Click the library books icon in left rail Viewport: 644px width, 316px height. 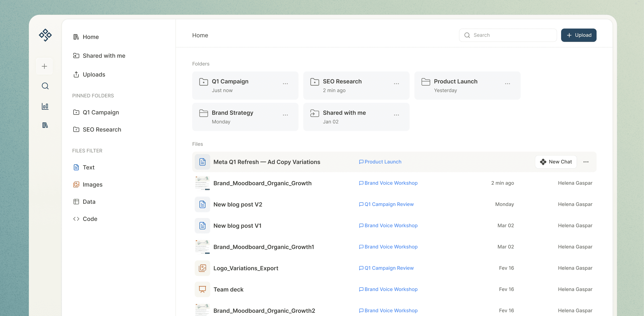pos(45,125)
